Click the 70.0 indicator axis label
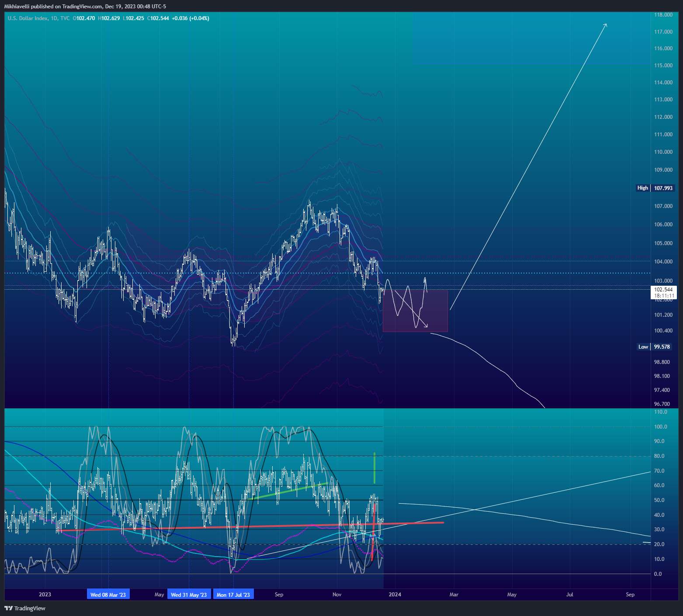 click(659, 471)
